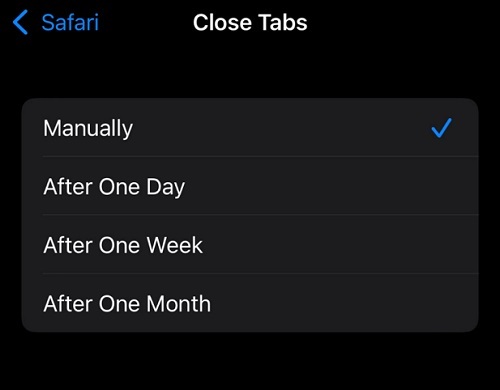Viewport: 500px width, 390px height.
Task: Go back to Safari settings
Action: [56, 22]
